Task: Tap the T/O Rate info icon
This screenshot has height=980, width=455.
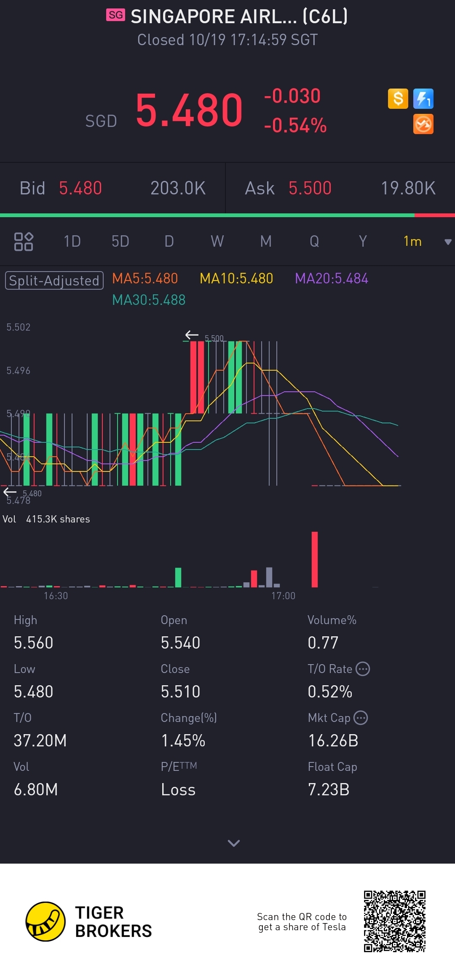Action: click(x=363, y=669)
